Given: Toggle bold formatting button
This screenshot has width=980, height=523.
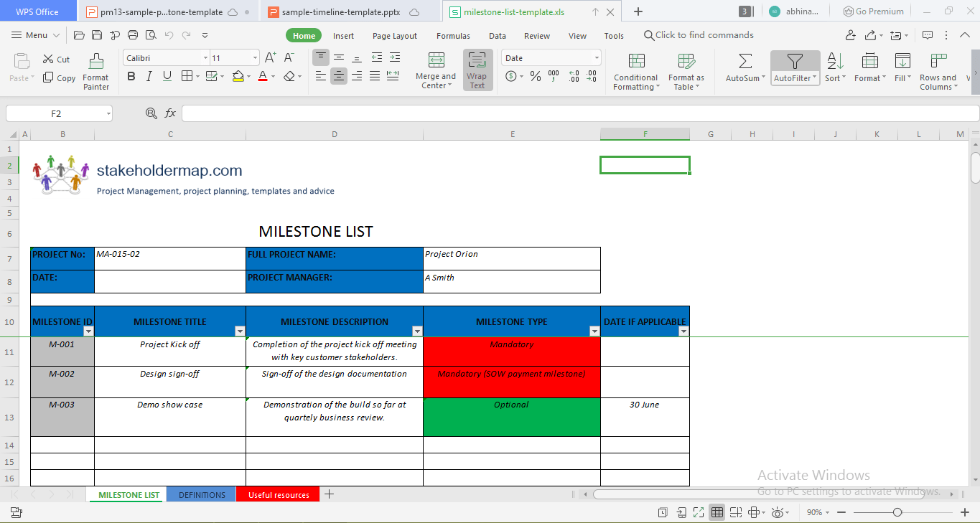Looking at the screenshot, I should 131,76.
